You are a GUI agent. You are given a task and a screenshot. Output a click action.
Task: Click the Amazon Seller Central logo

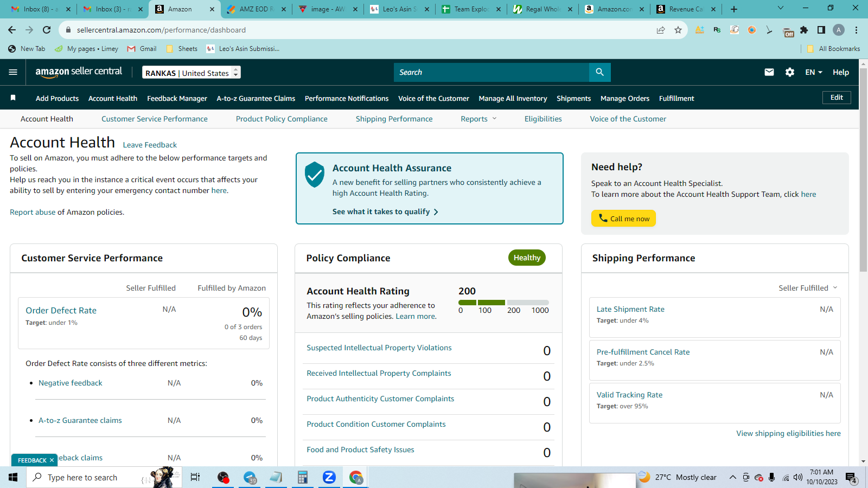coord(79,72)
